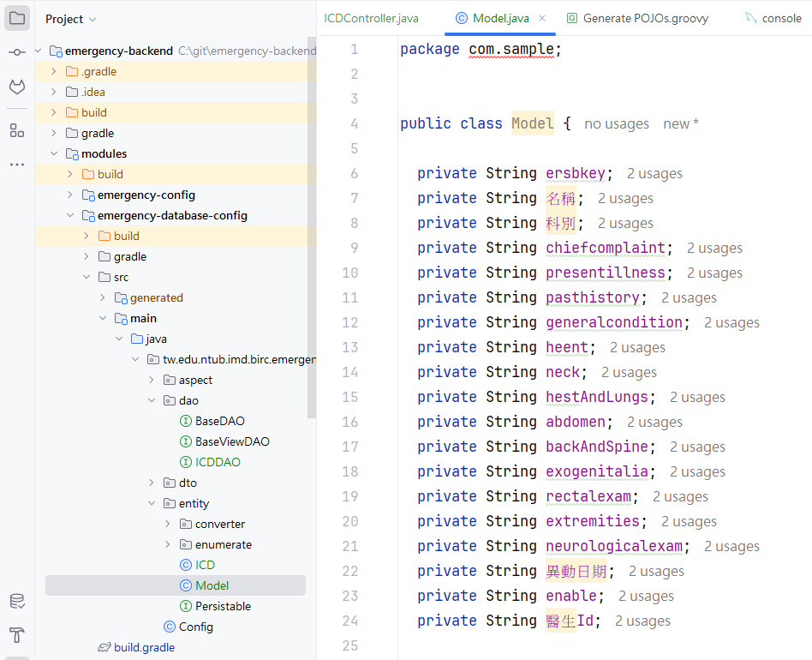Show more tool windows ellipsis
The width and height of the screenshot is (812, 660).
click(x=17, y=165)
